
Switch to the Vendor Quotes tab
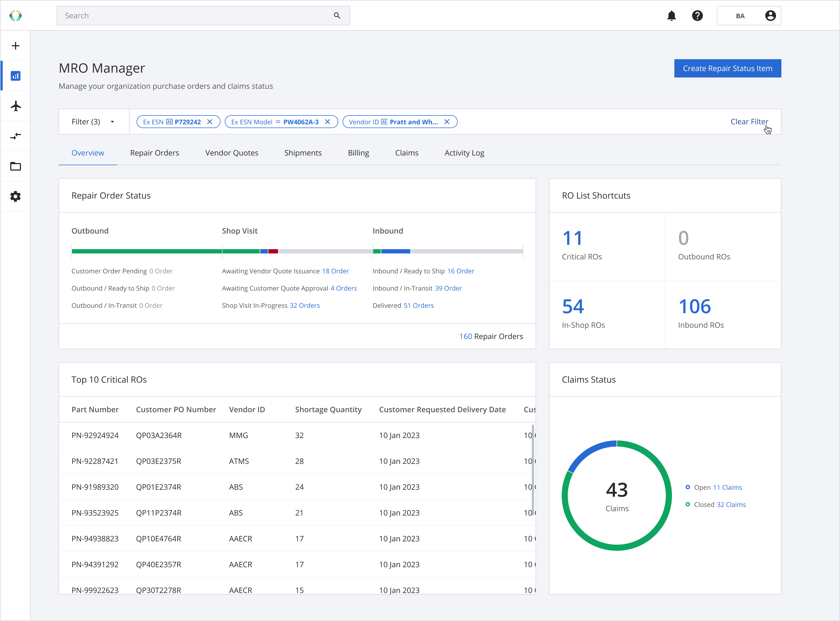232,153
